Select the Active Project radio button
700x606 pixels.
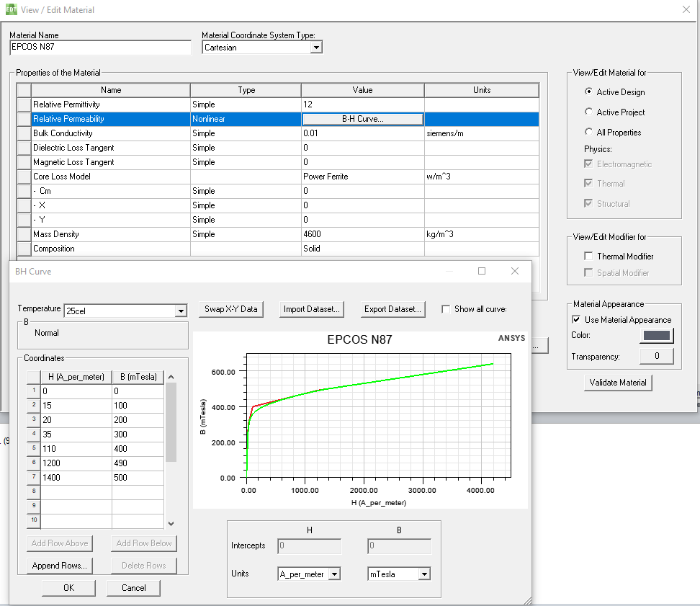point(589,112)
